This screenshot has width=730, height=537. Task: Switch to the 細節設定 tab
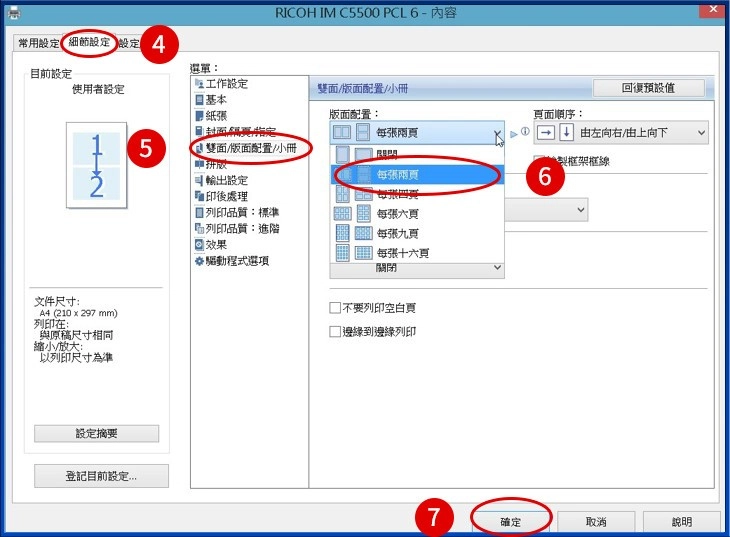pyautogui.click(x=89, y=42)
